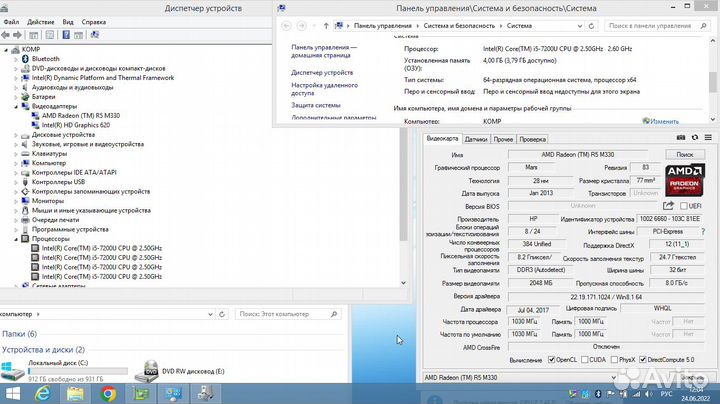Open Internet Explorer from the taskbar
The width and height of the screenshot is (720, 404).
point(43,394)
